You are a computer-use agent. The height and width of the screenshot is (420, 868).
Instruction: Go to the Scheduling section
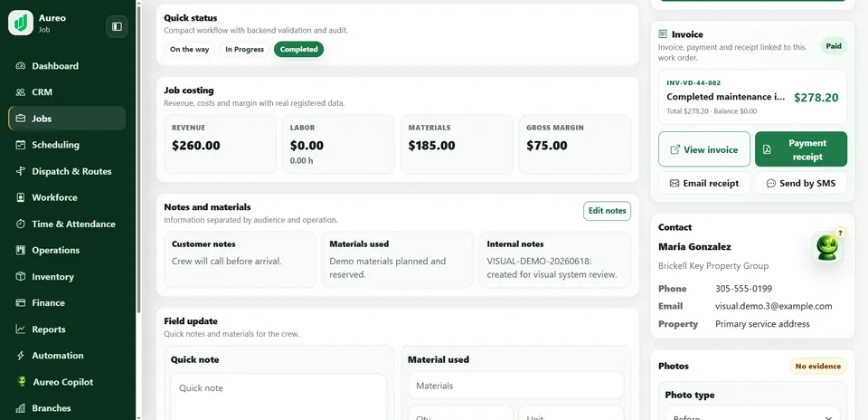67,145
